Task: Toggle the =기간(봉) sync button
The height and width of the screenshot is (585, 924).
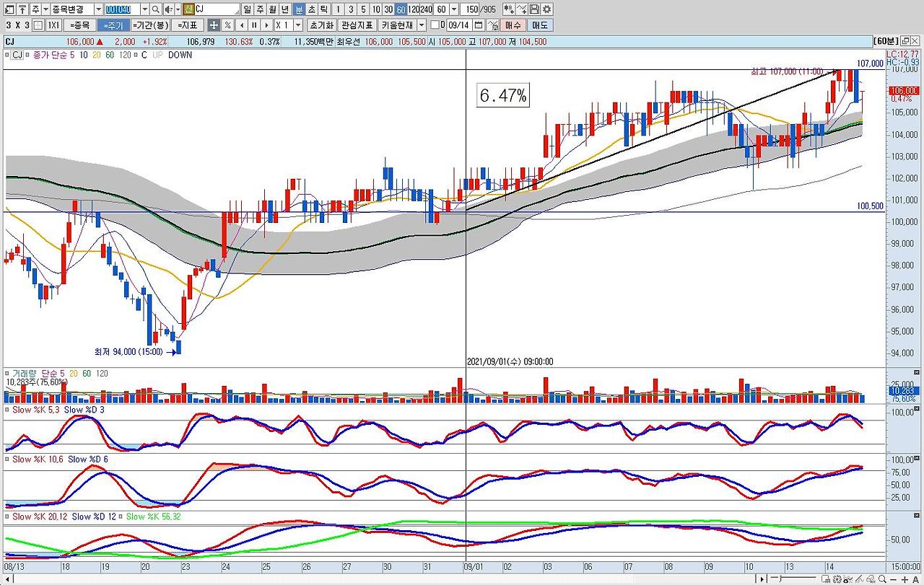Action: [150, 25]
